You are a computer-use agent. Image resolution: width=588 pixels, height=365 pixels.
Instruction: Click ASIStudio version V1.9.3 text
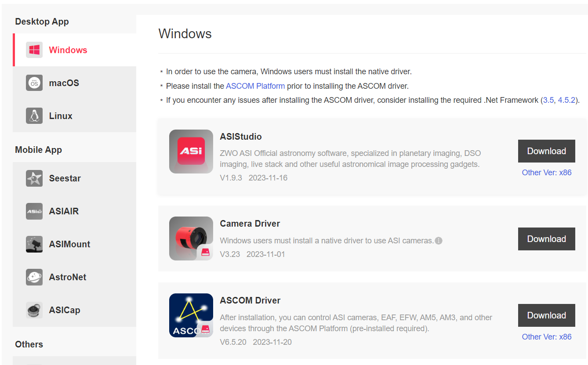tap(231, 178)
